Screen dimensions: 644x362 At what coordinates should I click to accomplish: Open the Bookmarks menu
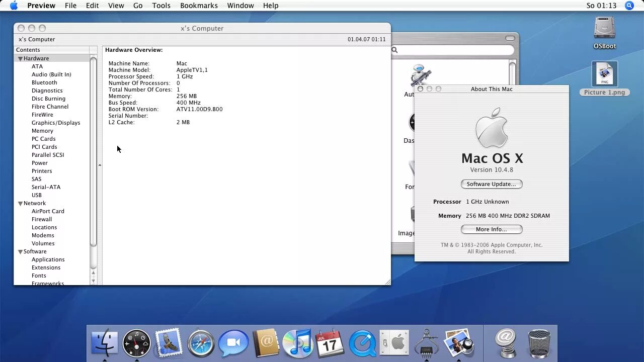click(x=199, y=6)
